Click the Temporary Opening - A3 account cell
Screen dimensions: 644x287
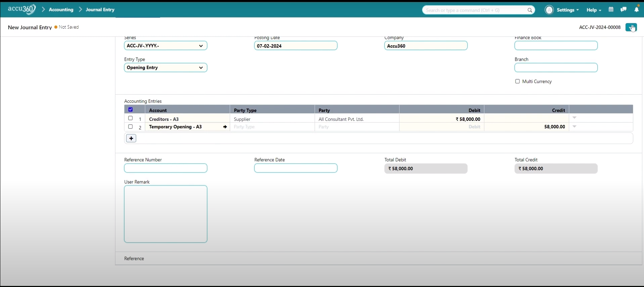point(187,127)
